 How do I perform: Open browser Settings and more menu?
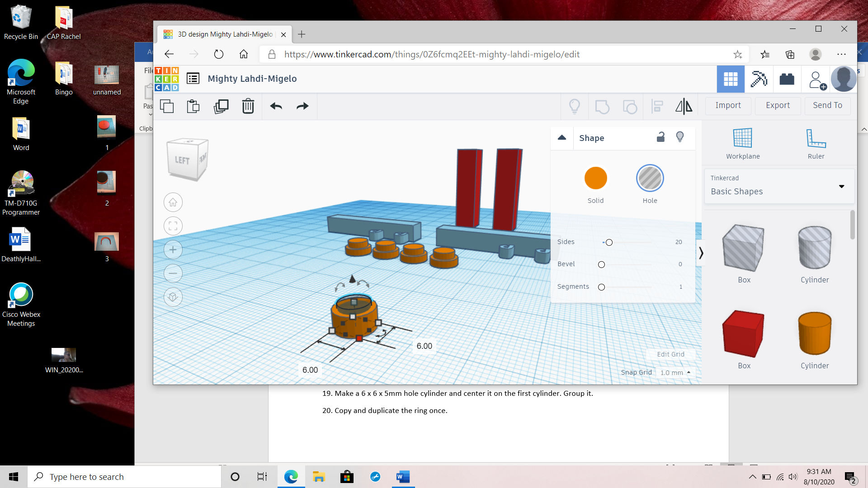tap(841, 54)
